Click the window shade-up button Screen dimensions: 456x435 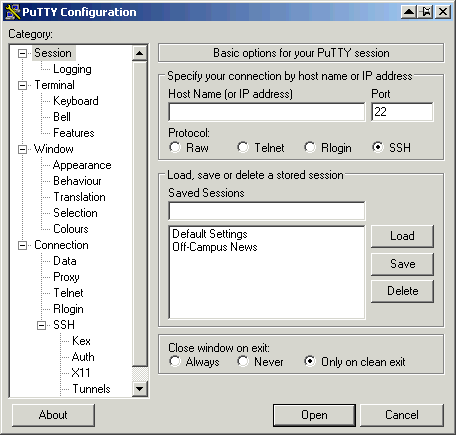409,12
